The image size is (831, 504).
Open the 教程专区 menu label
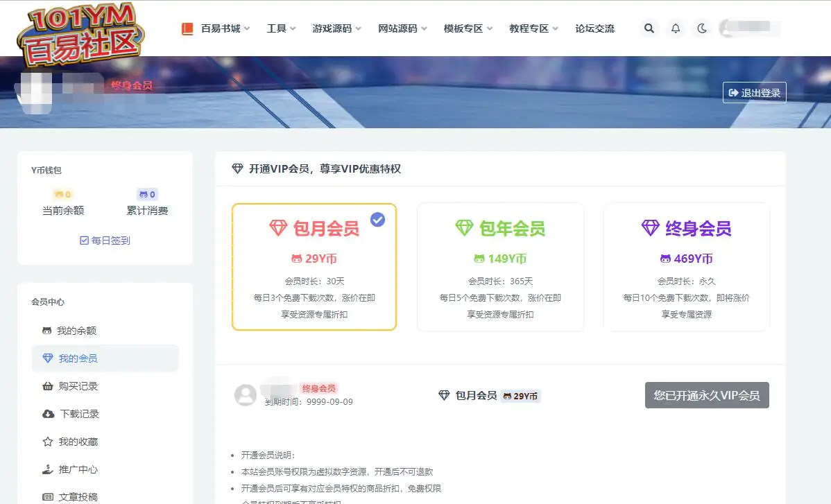(529, 28)
